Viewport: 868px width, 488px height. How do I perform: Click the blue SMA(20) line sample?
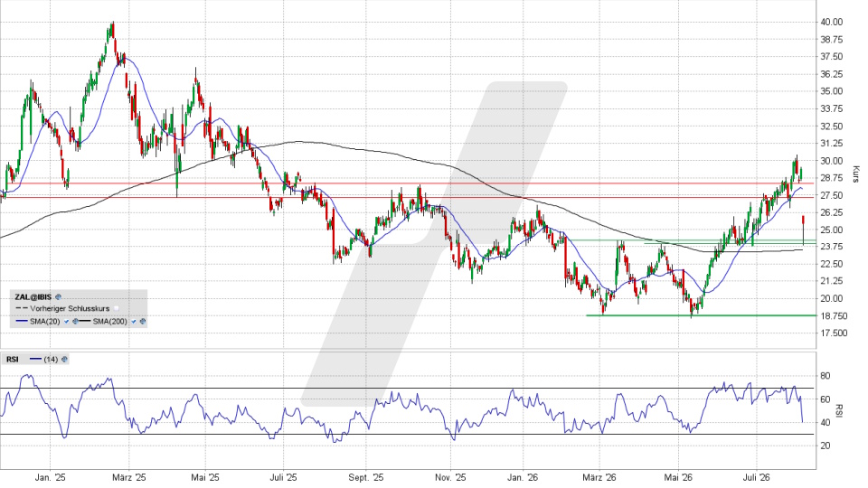click(22, 321)
